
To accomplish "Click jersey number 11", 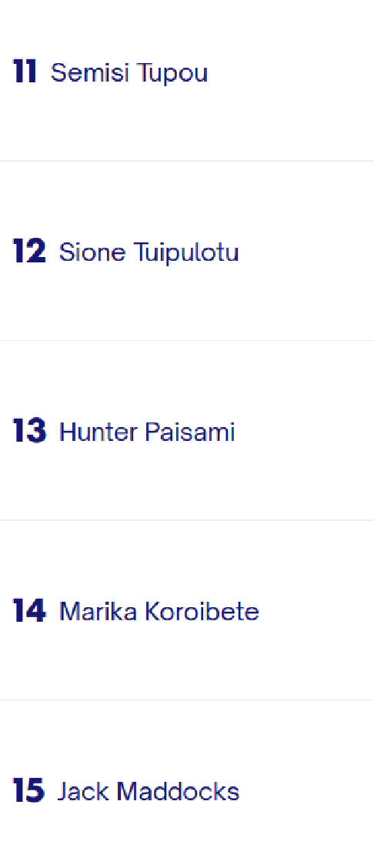I will [x=25, y=72].
